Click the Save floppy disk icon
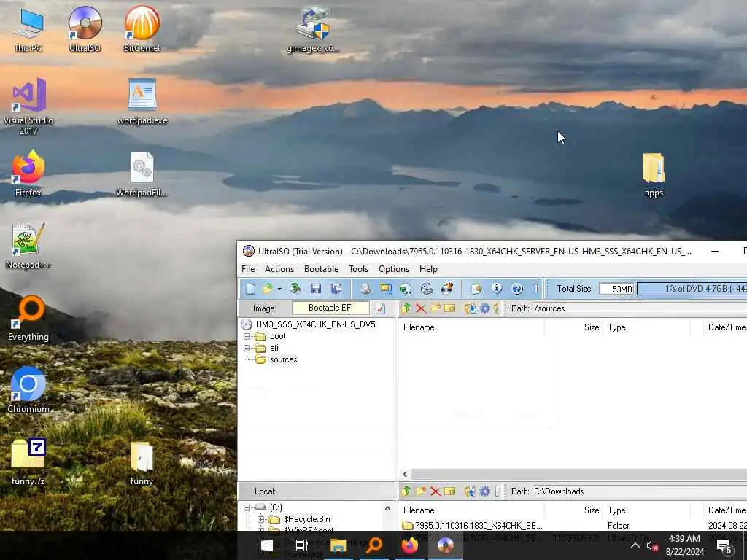This screenshot has width=747, height=560. (x=315, y=289)
